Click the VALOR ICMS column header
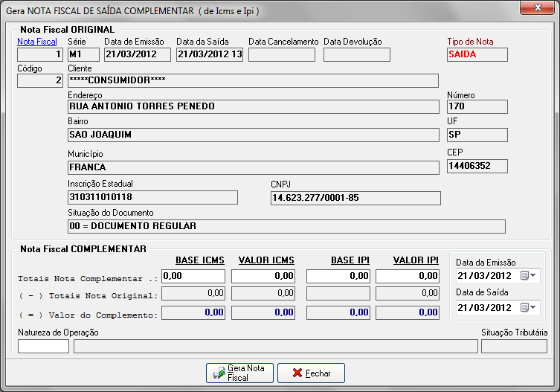560x392 pixels. (266, 260)
